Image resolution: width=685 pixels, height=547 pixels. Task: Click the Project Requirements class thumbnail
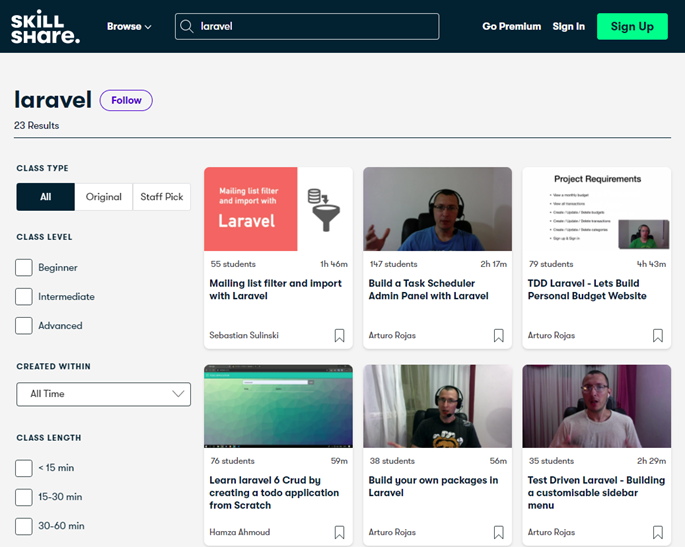click(x=596, y=209)
